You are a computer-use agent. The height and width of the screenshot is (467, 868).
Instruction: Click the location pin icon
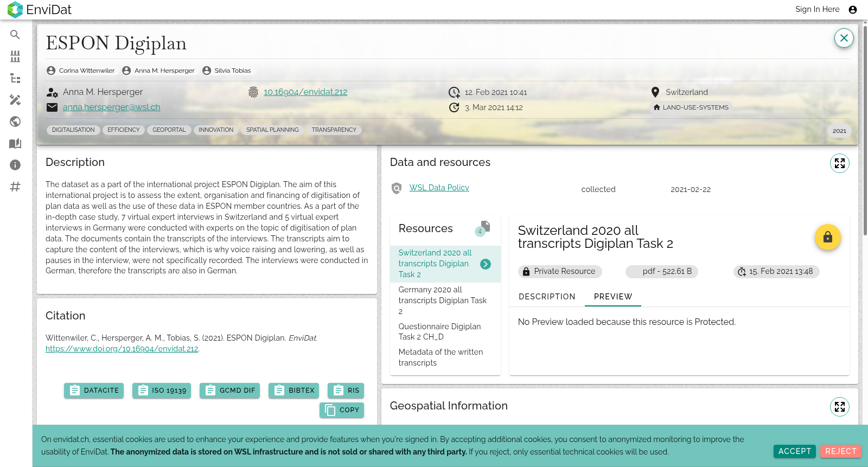click(x=655, y=92)
